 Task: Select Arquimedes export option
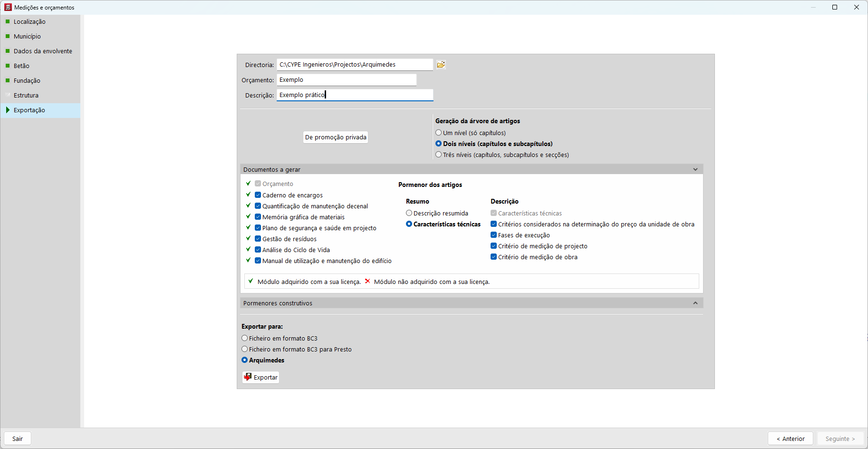point(244,360)
